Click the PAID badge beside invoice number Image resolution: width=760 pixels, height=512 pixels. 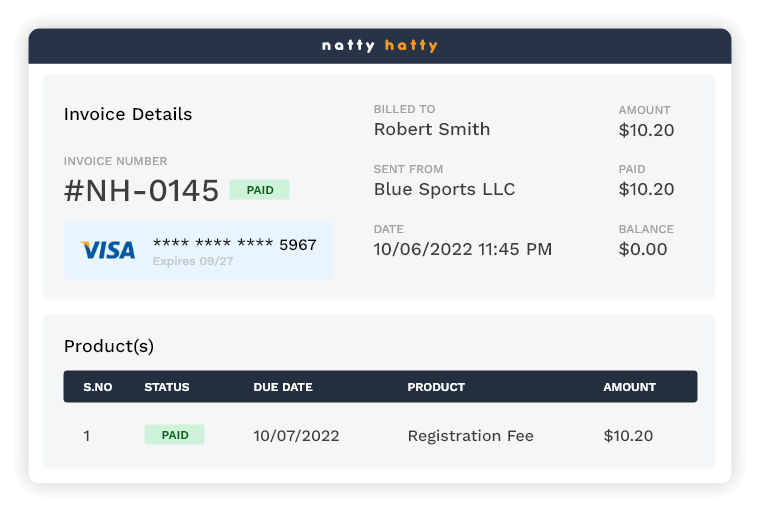pyautogui.click(x=259, y=190)
